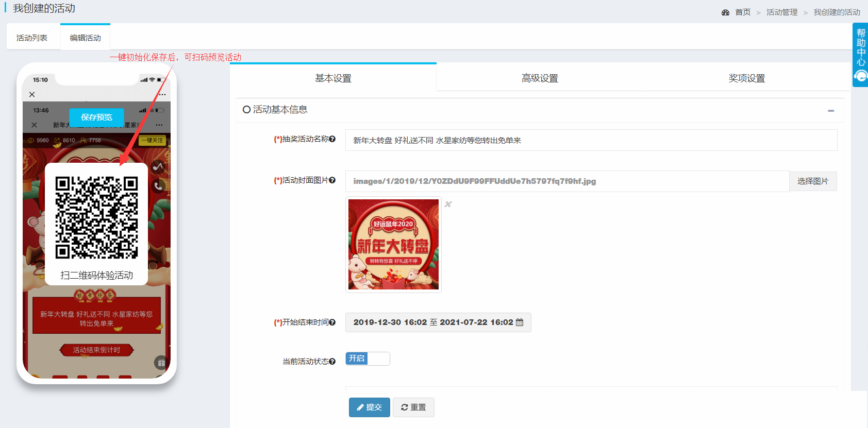Click help icon beside 抽奖活动名称
Viewport: 868px width, 428px height.
pos(332,139)
